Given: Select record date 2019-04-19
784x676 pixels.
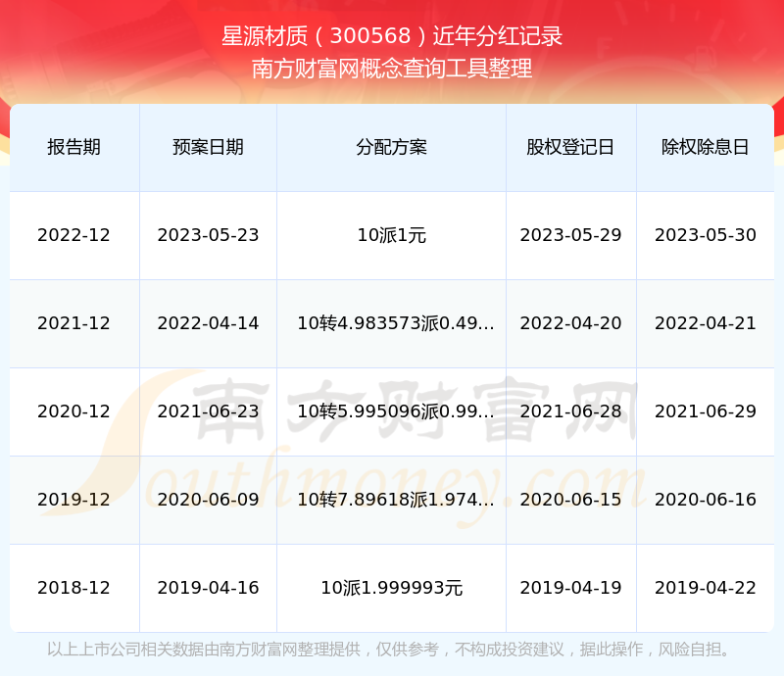Looking at the screenshot, I should 570,588.
